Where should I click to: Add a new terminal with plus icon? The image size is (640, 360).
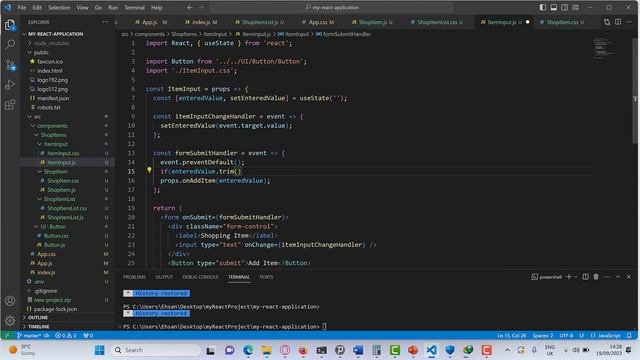click(569, 277)
